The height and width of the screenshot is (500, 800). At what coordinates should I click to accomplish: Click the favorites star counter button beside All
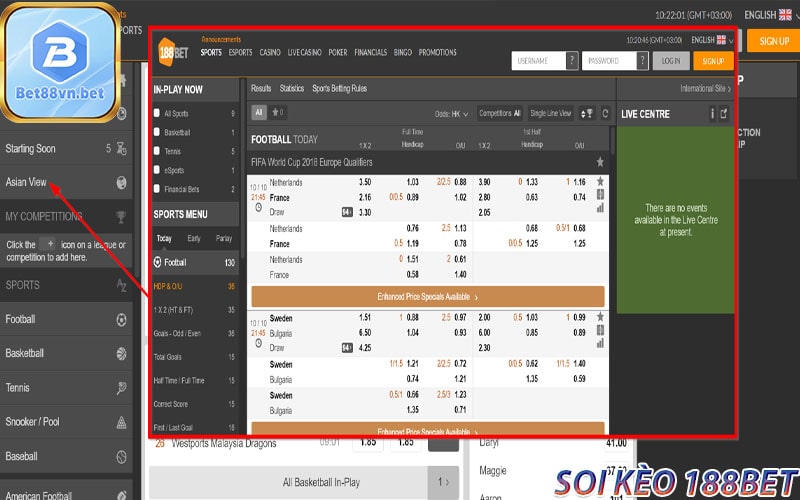(x=278, y=113)
